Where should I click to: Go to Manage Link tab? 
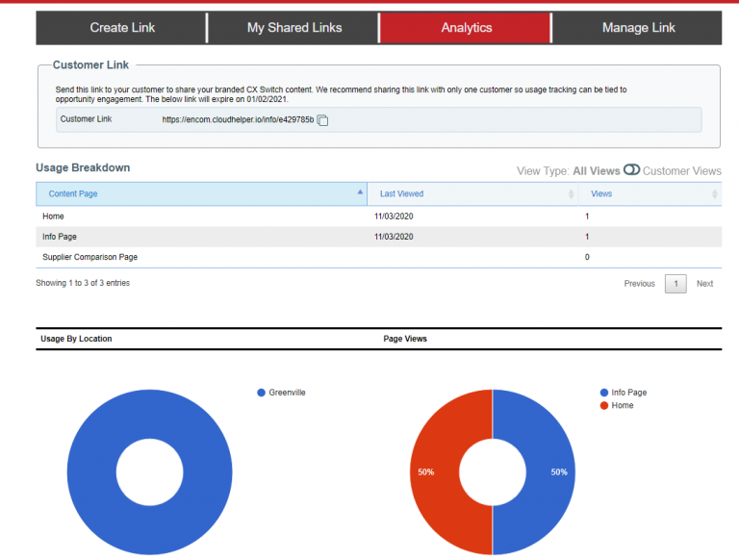point(638,28)
